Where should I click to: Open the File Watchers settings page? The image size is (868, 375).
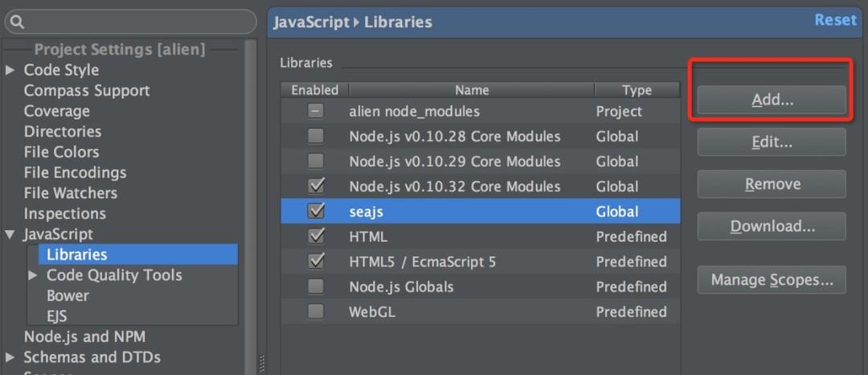pyautogui.click(x=70, y=193)
